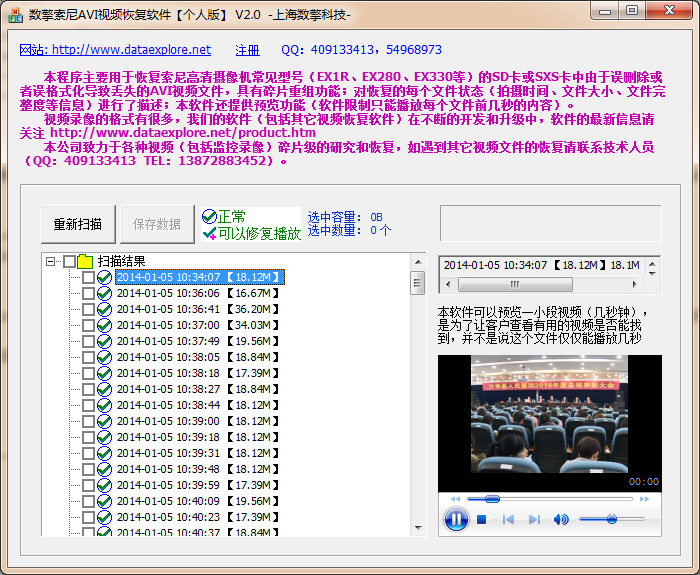The image size is (700, 575).
Task: Click the status check icon for 10:38:05 file
Action: coord(104,358)
